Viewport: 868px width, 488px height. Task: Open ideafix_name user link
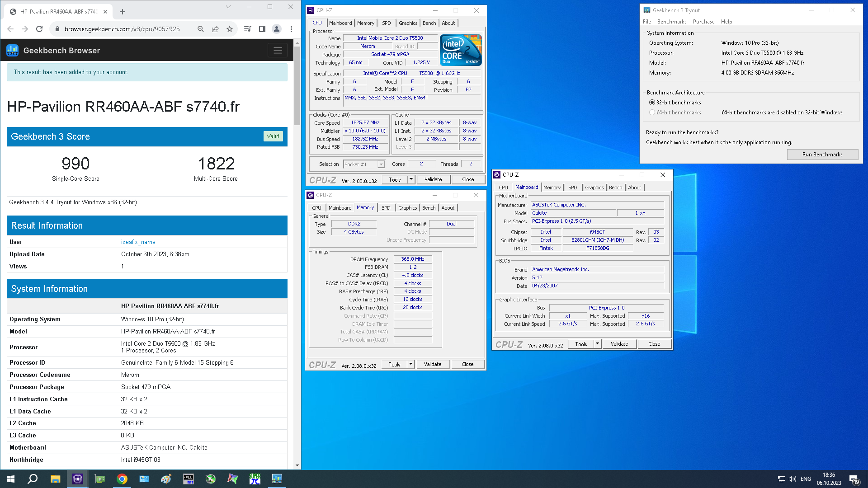pos(138,242)
